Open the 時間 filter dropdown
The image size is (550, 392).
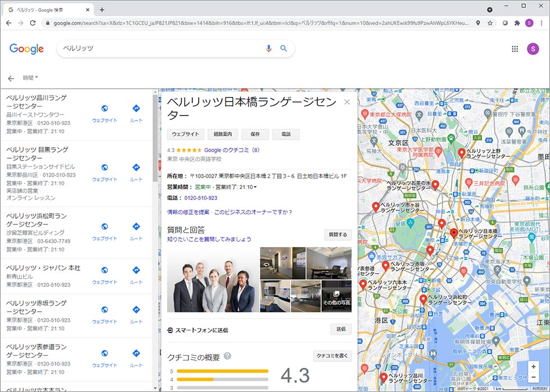pyautogui.click(x=30, y=78)
